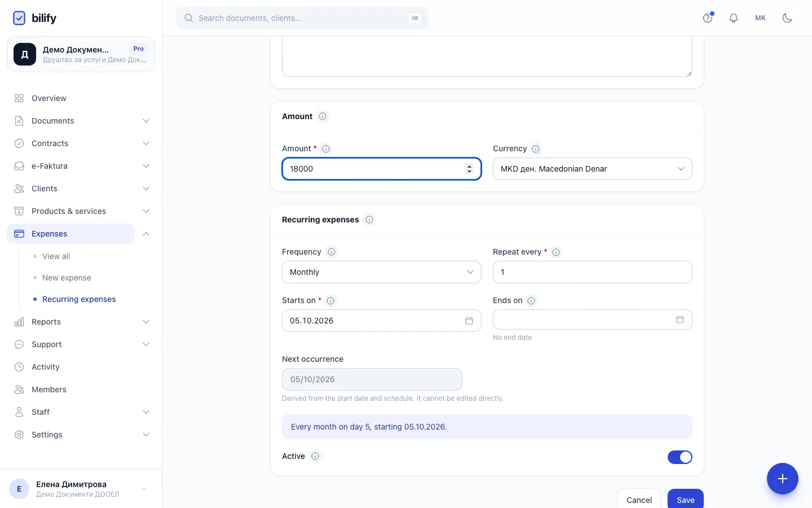This screenshot has height=508, width=812.
Task: Collapse the Expenses menu chevron
Action: 146,234
